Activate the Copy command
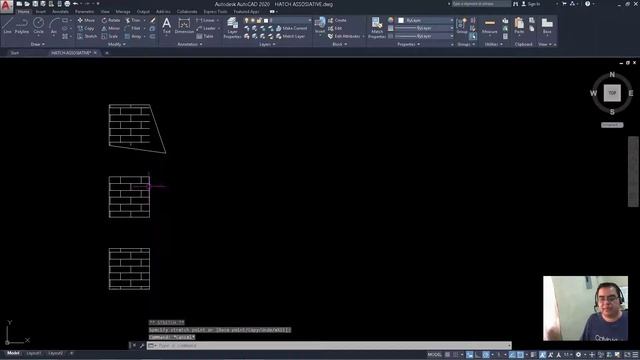Image resolution: width=640 pixels, height=360 pixels. point(86,28)
